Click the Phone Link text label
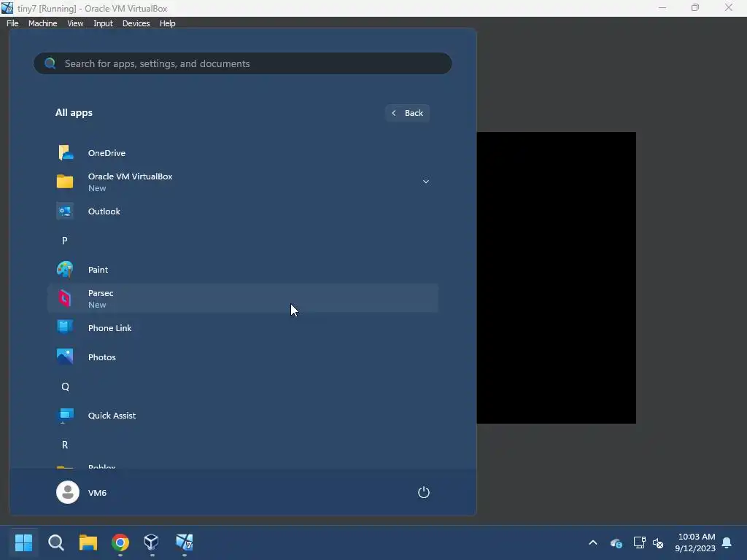The image size is (747, 560). coord(109,327)
